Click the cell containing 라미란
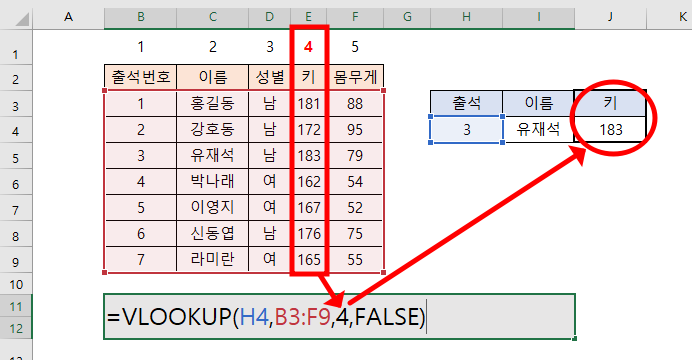This screenshot has width=692, height=360. tap(212, 259)
